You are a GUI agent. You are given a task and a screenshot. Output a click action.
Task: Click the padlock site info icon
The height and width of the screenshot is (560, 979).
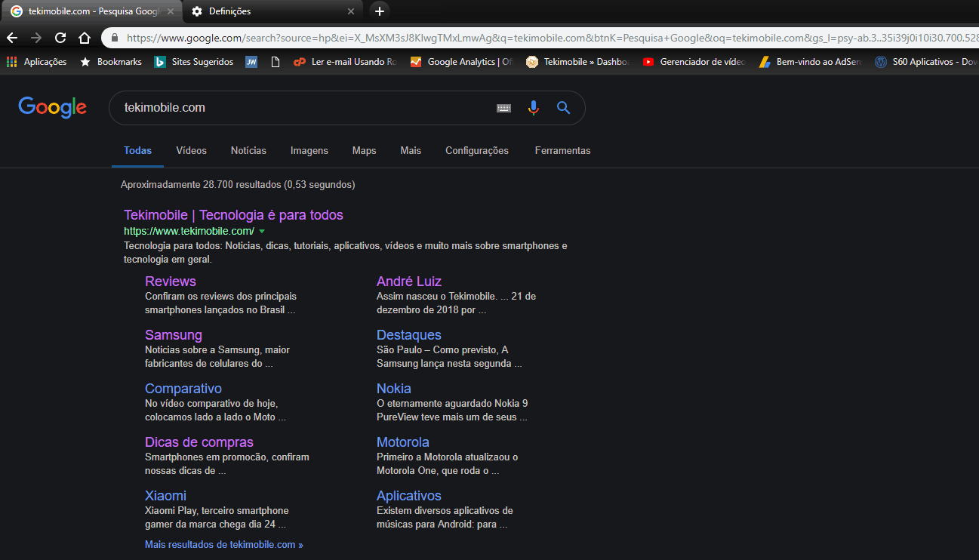pyautogui.click(x=114, y=37)
